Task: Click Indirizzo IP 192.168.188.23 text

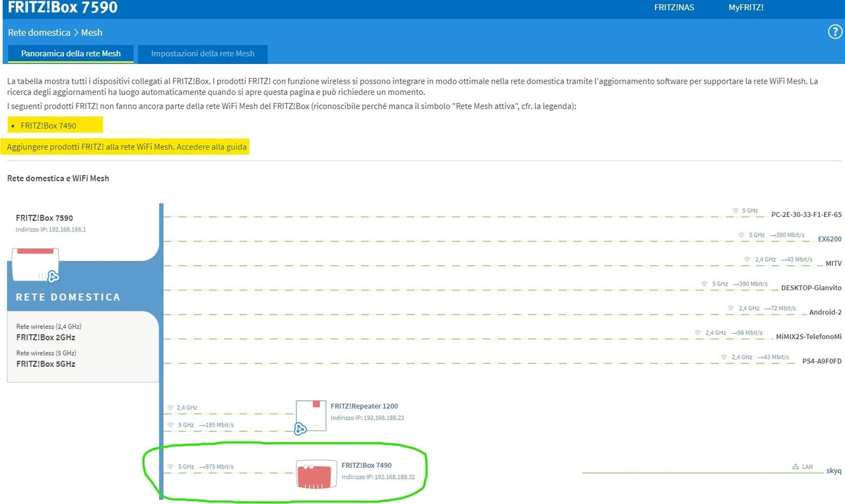Action: (367, 418)
